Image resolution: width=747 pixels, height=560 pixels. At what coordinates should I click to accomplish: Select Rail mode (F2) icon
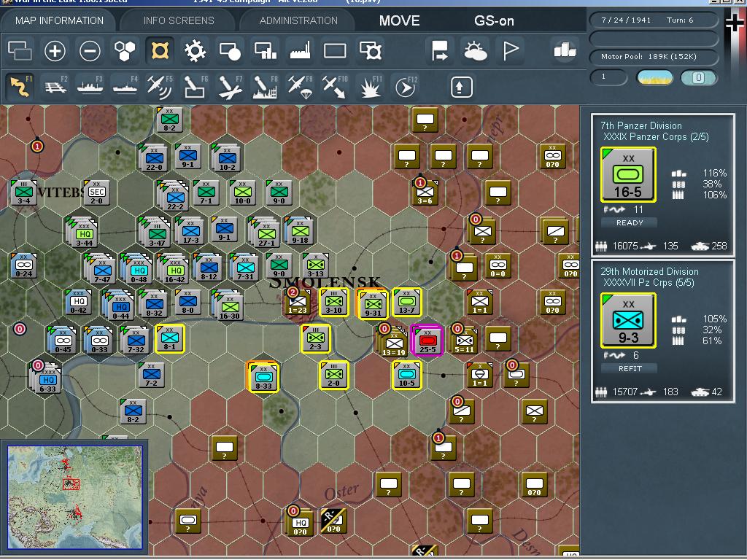coord(55,87)
